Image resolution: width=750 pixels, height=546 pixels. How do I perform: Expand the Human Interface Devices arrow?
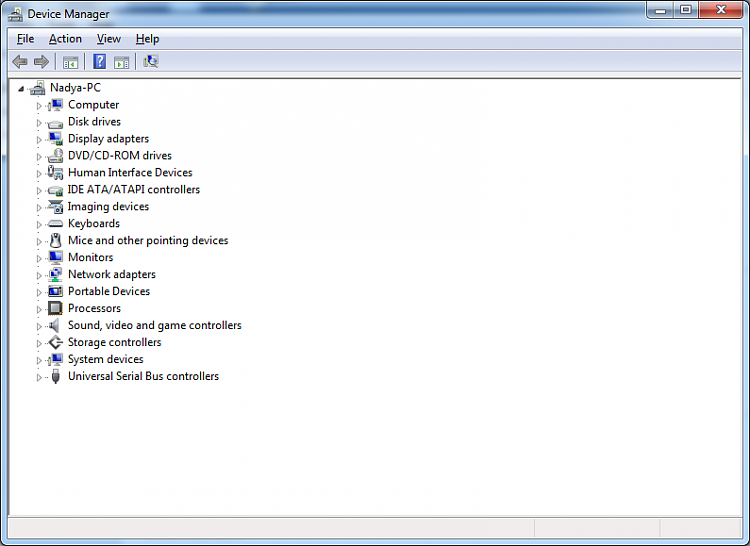pos(39,174)
